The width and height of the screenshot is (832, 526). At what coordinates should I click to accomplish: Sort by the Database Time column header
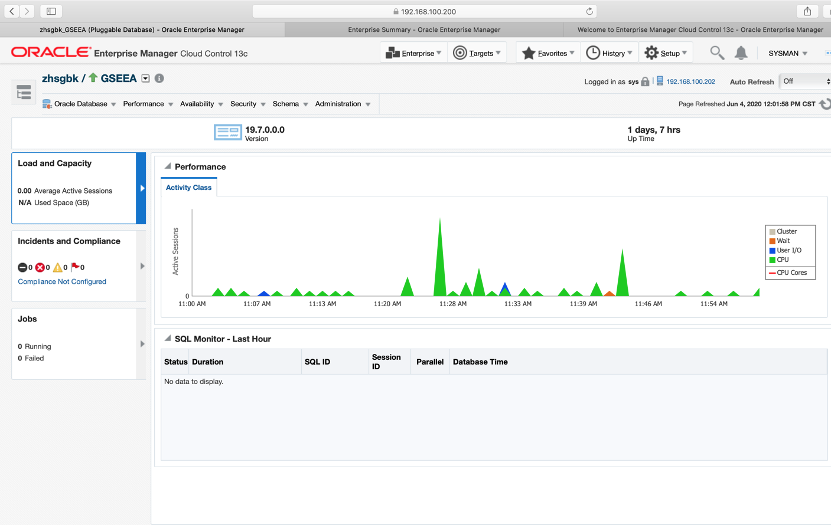[638, 362]
